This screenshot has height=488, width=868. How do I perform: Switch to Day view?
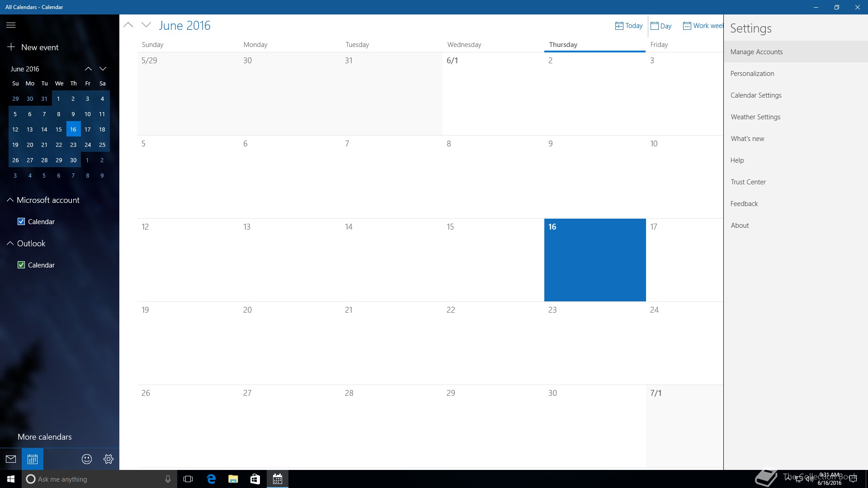(x=661, y=26)
